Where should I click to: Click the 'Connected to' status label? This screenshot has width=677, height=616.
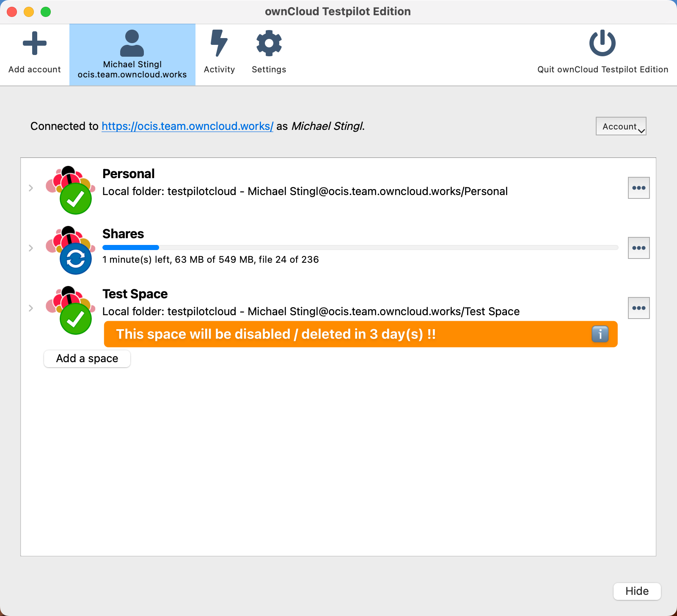(64, 126)
